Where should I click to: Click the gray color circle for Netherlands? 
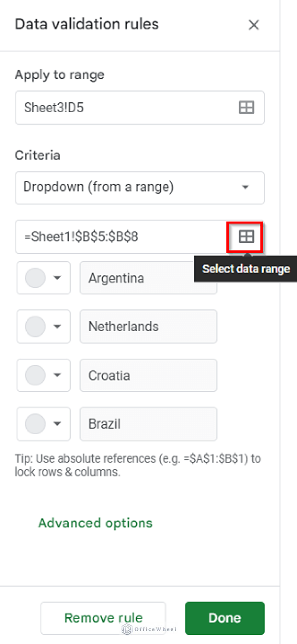click(35, 326)
